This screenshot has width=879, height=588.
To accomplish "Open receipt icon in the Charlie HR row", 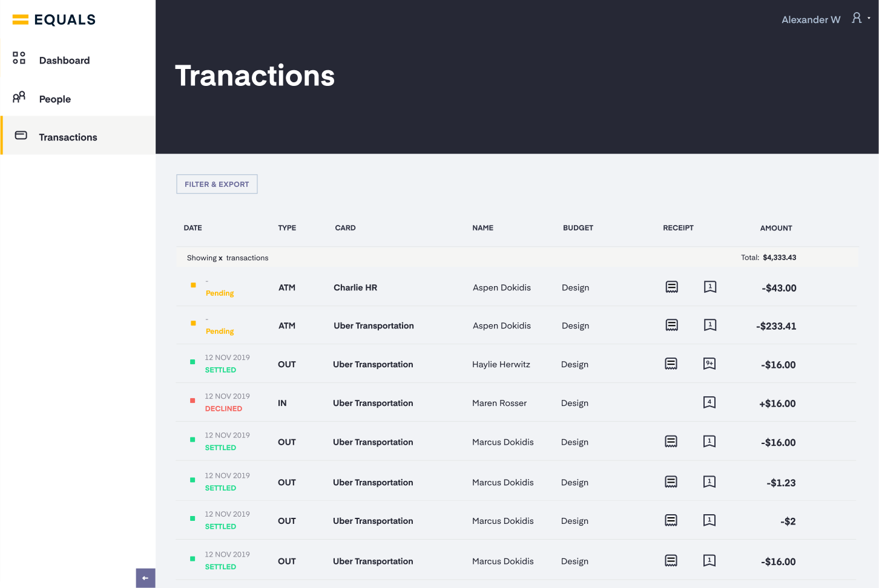I will [672, 287].
